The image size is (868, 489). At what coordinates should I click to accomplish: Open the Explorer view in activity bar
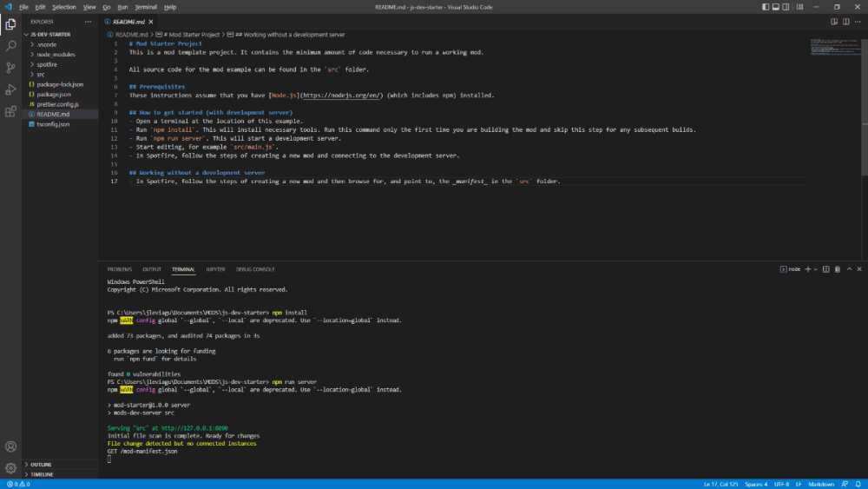tap(10, 24)
